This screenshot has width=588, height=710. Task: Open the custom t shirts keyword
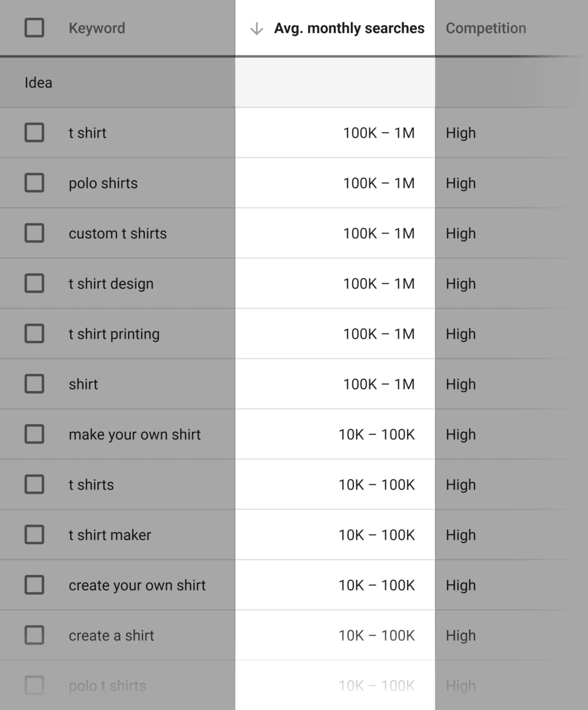[x=118, y=233]
